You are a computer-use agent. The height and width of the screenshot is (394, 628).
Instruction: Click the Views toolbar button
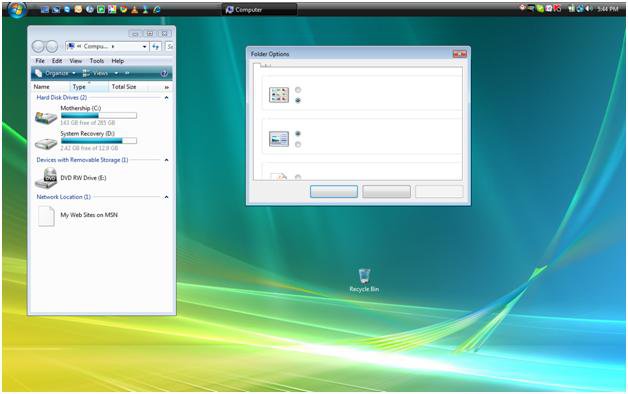95,73
